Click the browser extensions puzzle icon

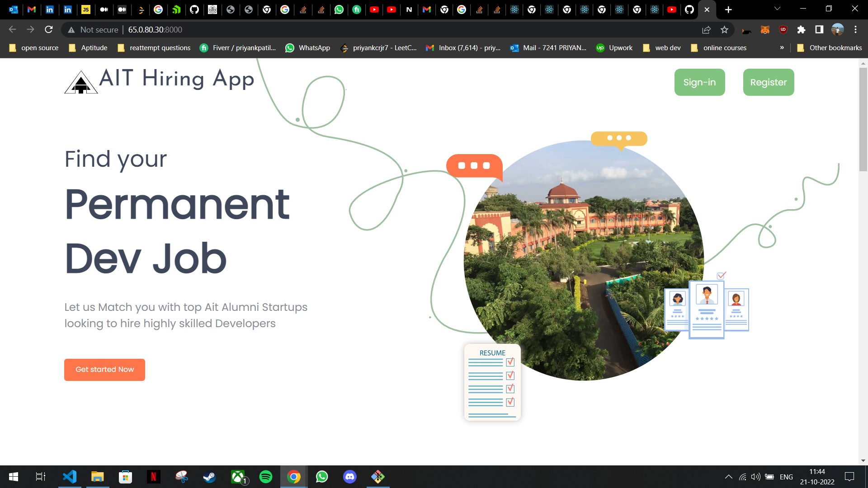coord(802,30)
